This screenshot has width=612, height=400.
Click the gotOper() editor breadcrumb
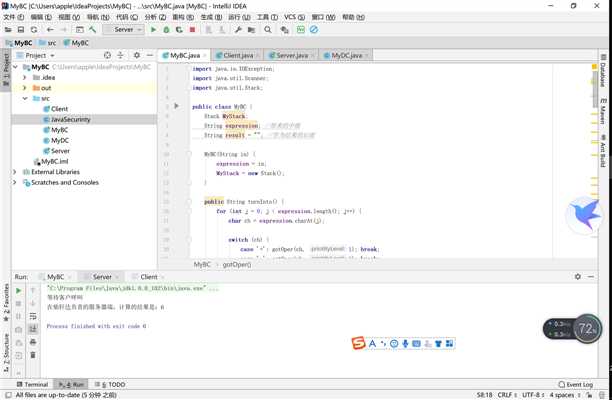coord(237,265)
